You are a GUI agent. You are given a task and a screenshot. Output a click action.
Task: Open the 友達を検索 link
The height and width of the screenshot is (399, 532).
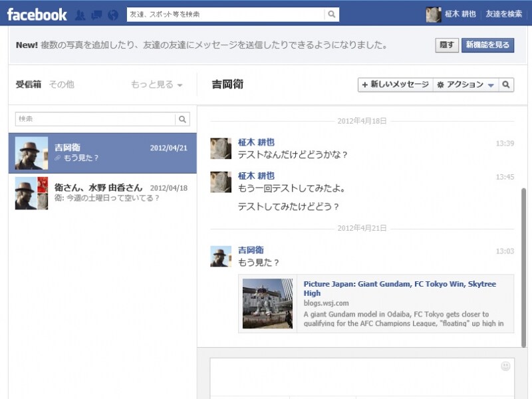click(503, 15)
